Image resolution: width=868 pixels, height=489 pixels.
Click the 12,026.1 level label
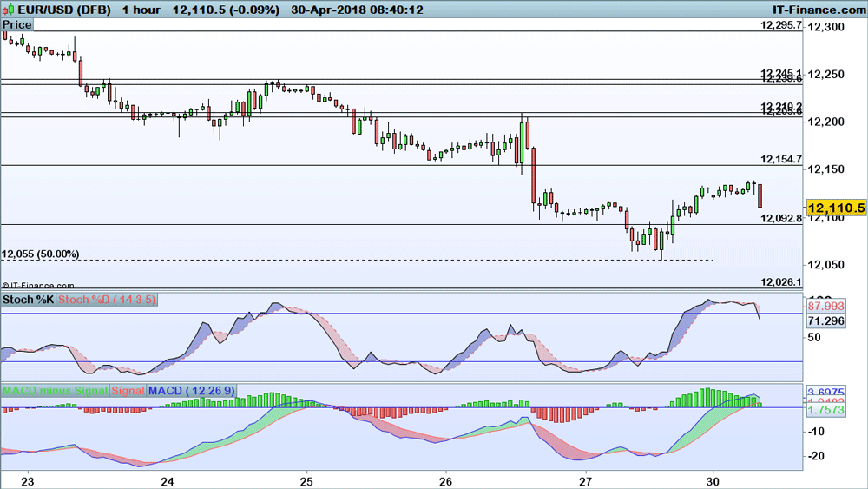pyautogui.click(x=781, y=282)
